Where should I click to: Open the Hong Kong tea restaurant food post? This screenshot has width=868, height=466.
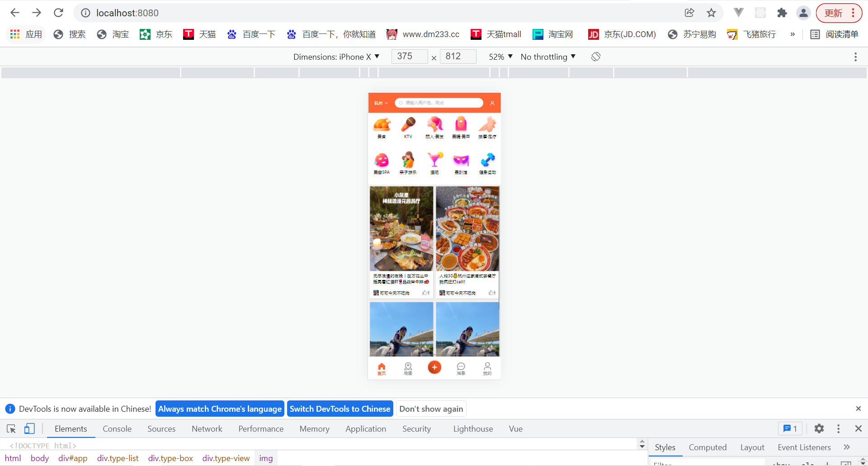[467, 228]
